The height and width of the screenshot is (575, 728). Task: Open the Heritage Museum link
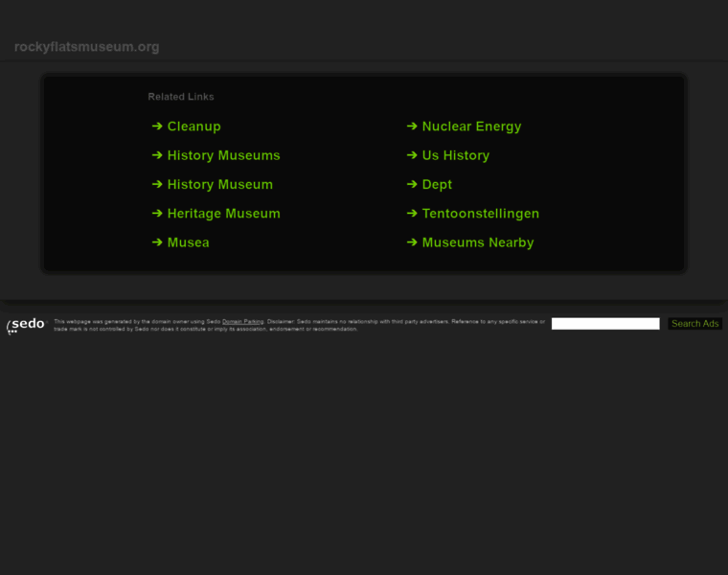point(224,213)
